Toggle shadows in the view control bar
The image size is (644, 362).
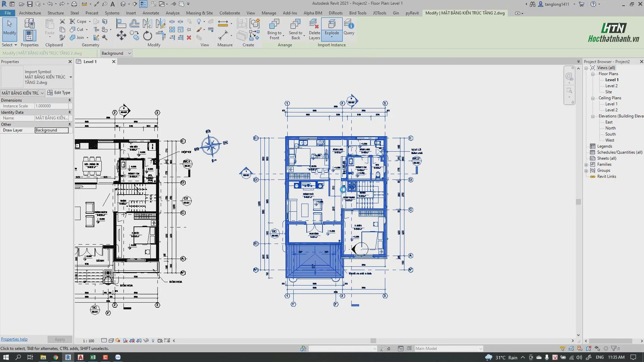tap(118, 340)
